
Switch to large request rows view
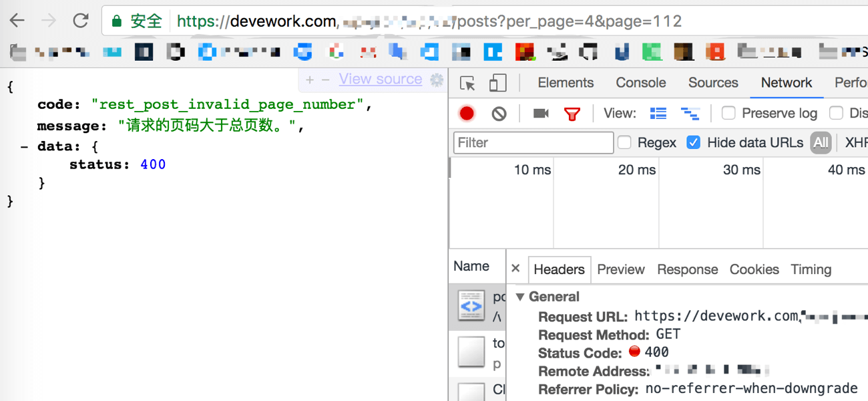(x=658, y=114)
